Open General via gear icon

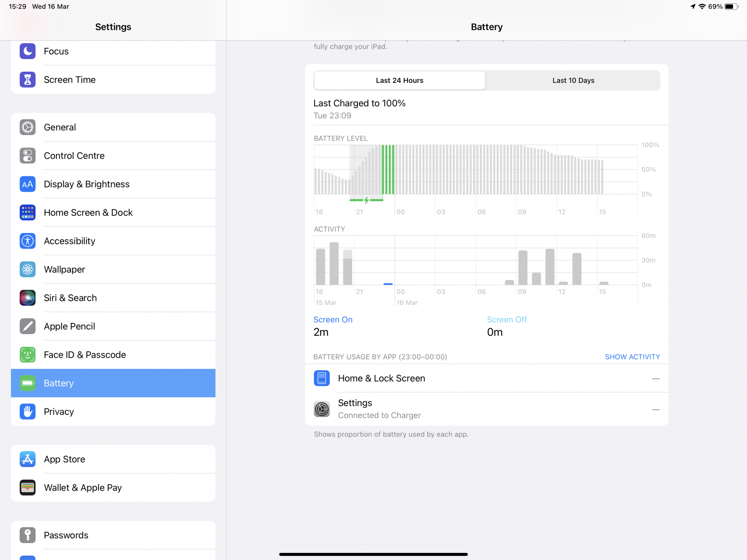pyautogui.click(x=27, y=127)
